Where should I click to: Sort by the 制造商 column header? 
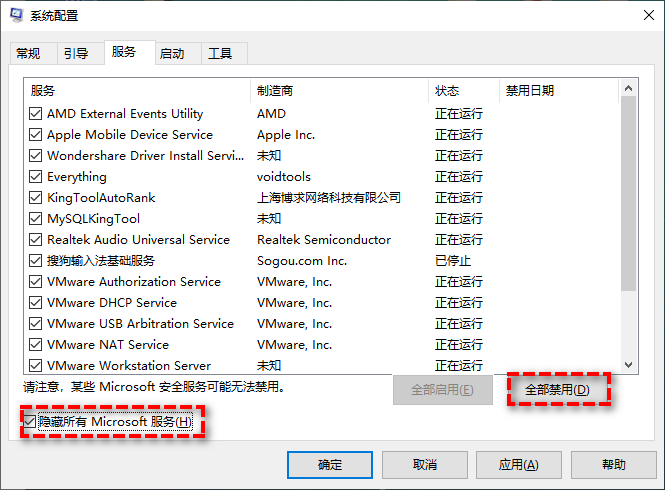[339, 90]
